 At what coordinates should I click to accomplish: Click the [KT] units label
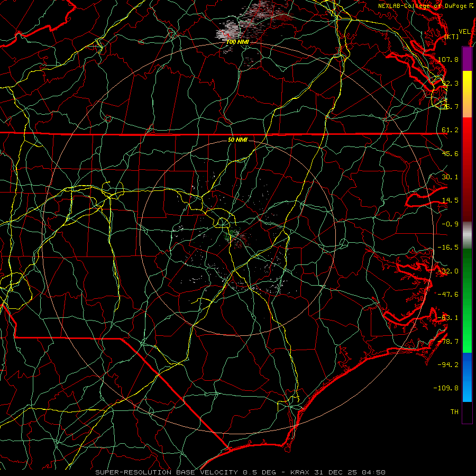pyautogui.click(x=452, y=36)
